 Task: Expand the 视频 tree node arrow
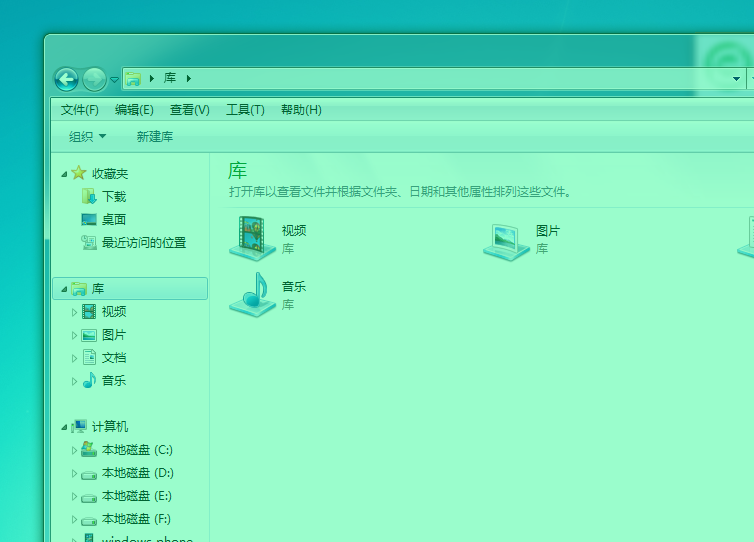(x=74, y=312)
